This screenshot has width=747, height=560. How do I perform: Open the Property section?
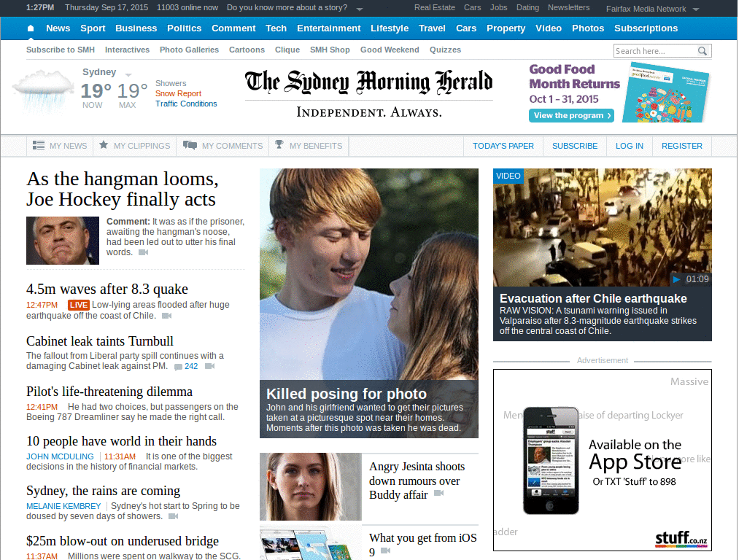[x=506, y=28]
